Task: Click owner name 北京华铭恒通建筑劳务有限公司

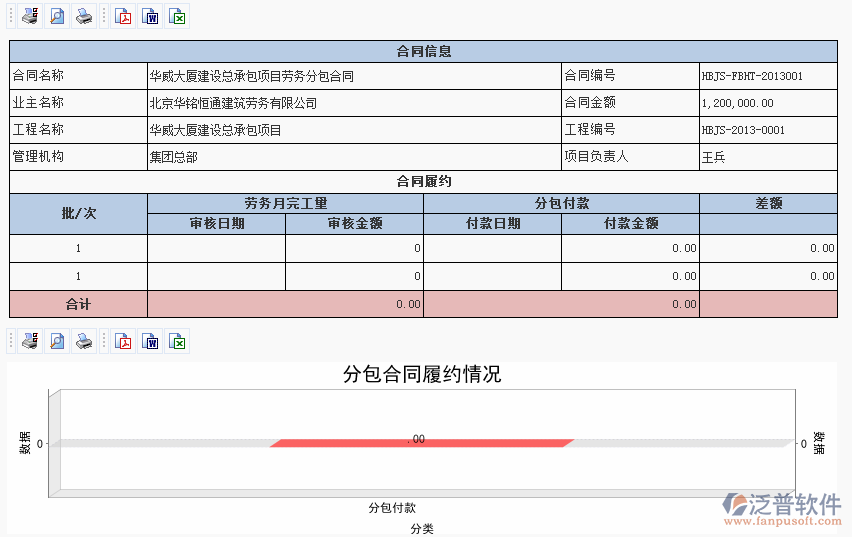Action: point(233,103)
